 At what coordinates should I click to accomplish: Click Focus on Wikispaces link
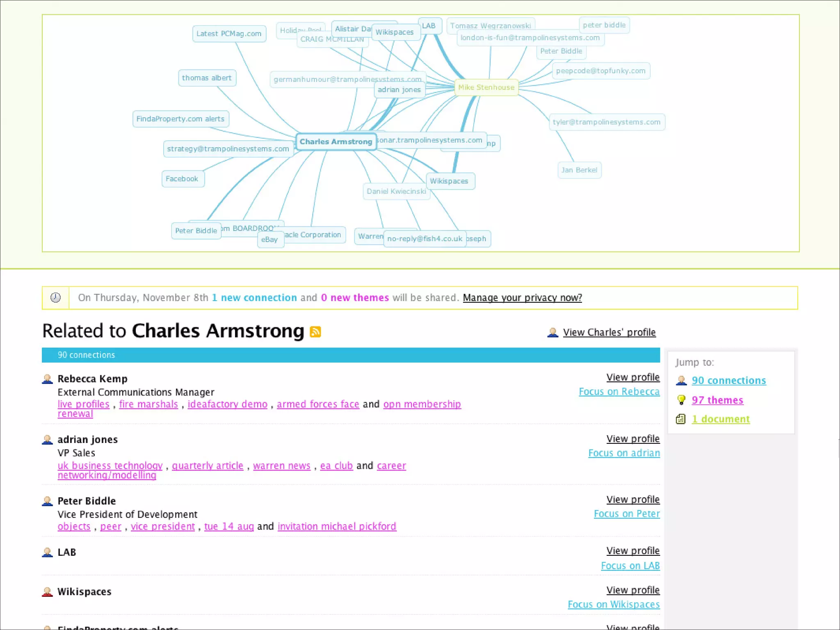pos(614,605)
